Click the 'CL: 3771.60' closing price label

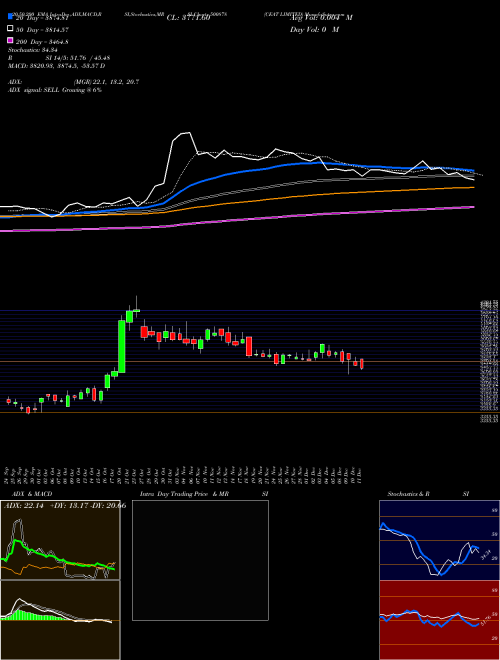pos(188,18)
